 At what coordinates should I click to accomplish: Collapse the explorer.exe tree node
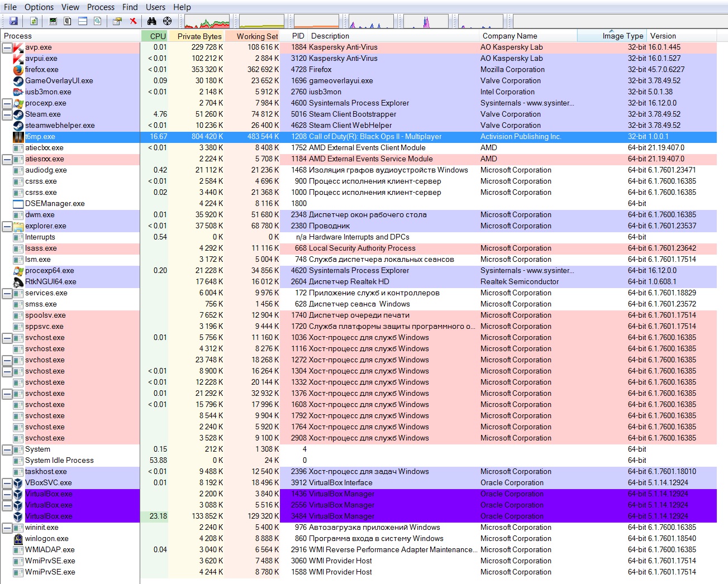(7, 226)
